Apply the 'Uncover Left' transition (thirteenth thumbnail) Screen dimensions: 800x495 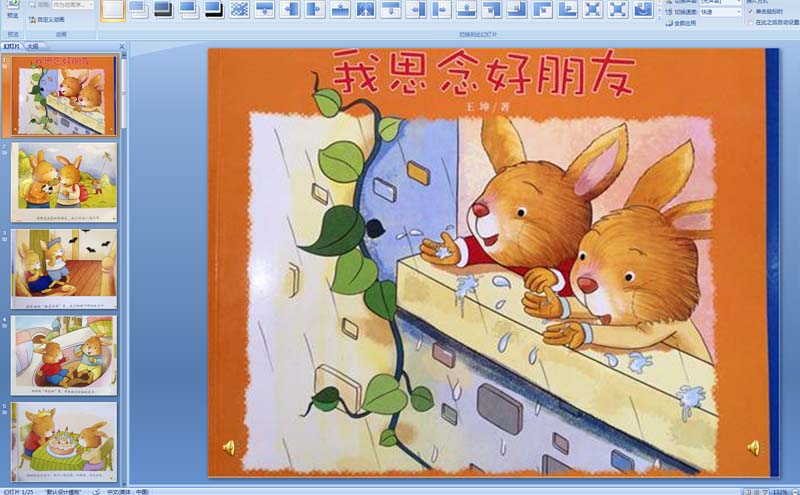[x=416, y=9]
